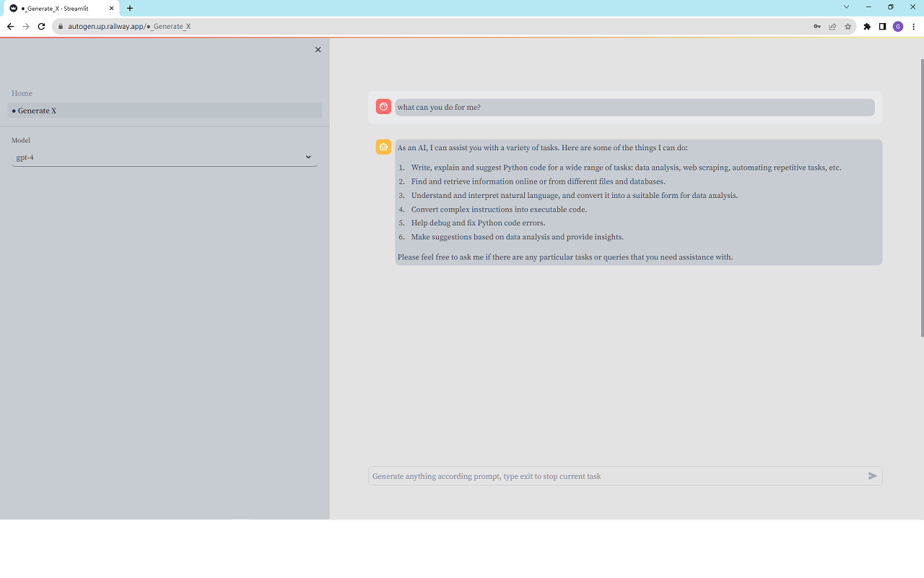Switch to the Generate_X Streamlit tab
This screenshot has width=924, height=578.
tap(61, 8)
